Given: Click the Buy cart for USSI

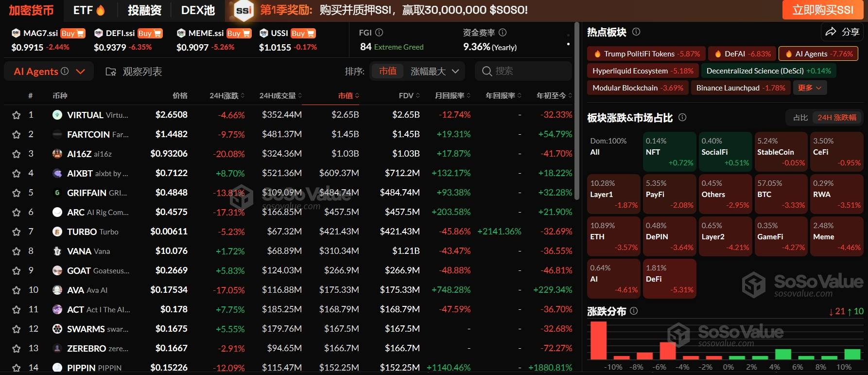Looking at the screenshot, I should click(303, 33).
